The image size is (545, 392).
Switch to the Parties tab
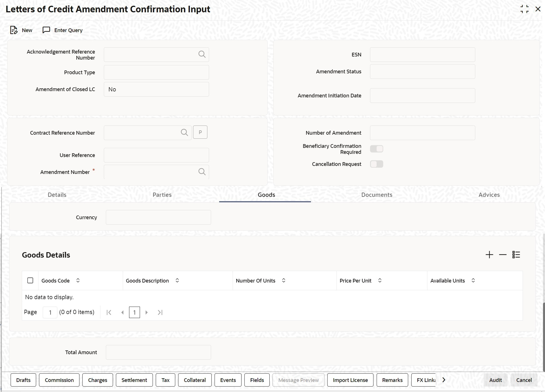pyautogui.click(x=162, y=195)
